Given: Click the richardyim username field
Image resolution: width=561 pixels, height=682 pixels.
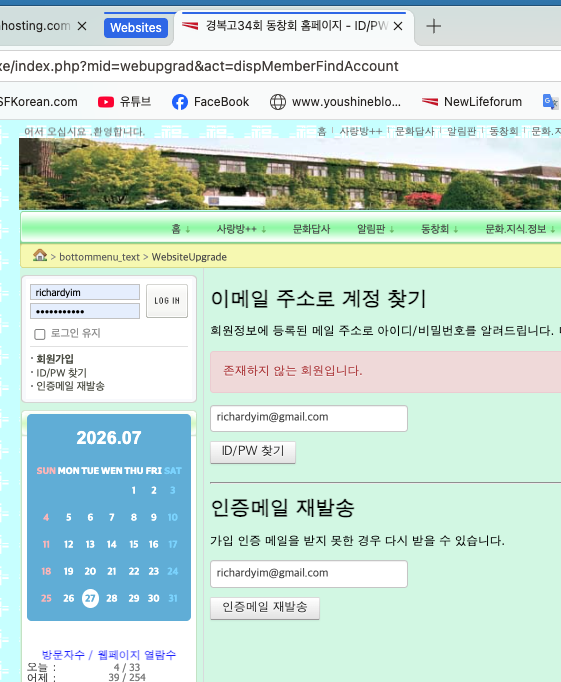Looking at the screenshot, I should click(x=85, y=292).
